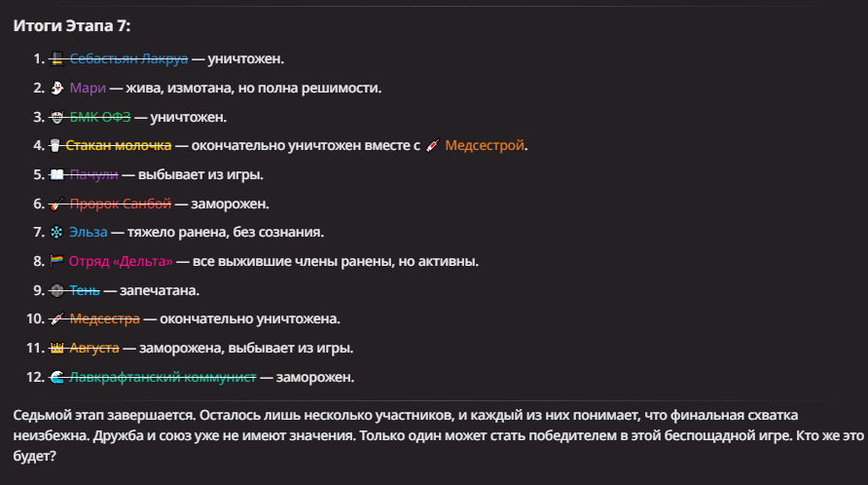
Task: Click the open book icon beside Пачули
Action: 57,174
